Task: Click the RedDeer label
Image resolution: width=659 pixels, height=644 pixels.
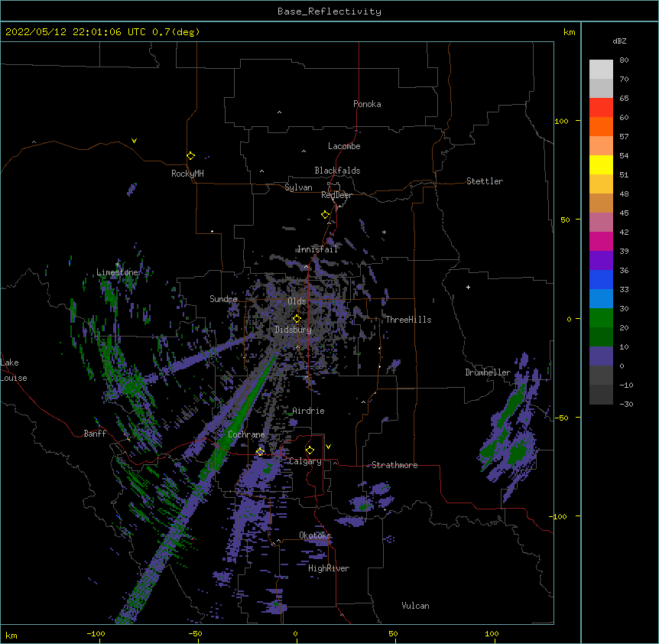Action: (336, 195)
